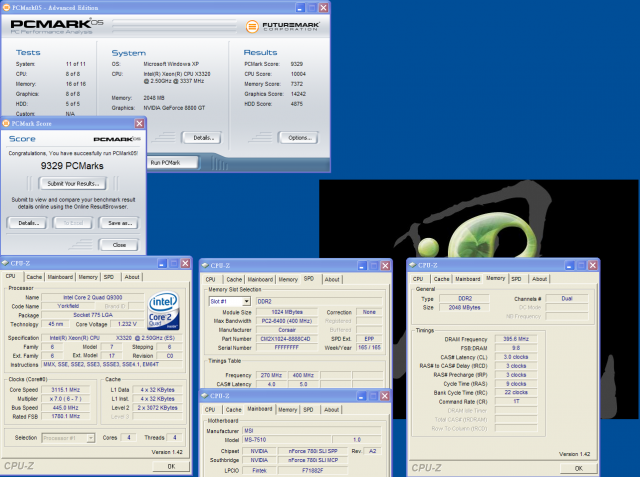Minimize the CPU-Z Memory window

(569, 265)
